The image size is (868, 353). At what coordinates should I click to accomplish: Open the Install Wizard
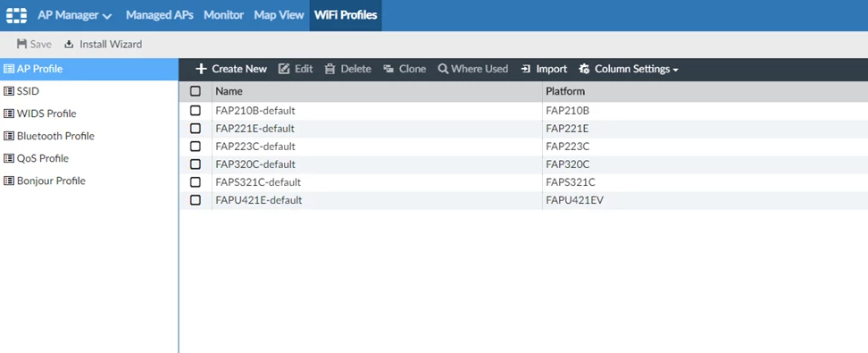103,45
